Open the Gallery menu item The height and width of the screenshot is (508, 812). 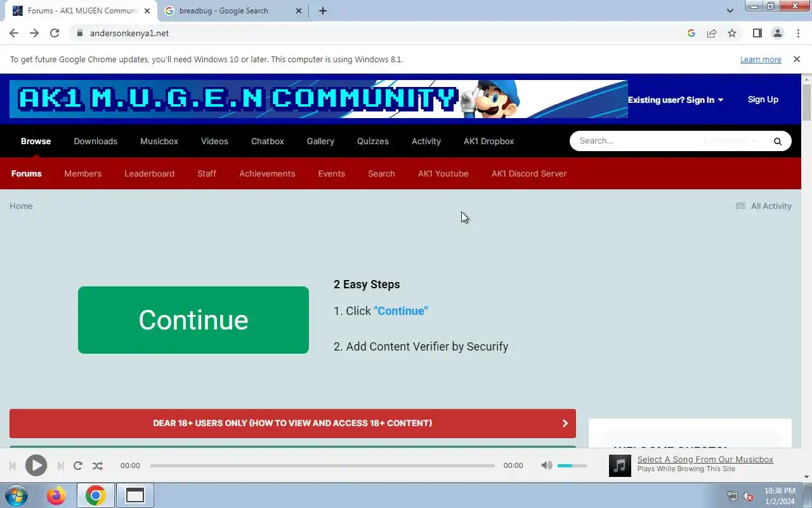320,141
